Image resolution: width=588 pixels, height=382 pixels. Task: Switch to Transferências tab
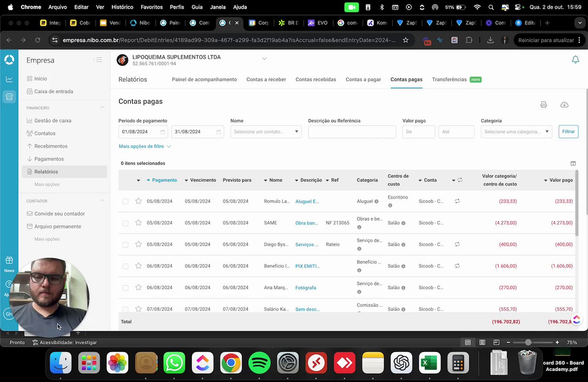449,79
